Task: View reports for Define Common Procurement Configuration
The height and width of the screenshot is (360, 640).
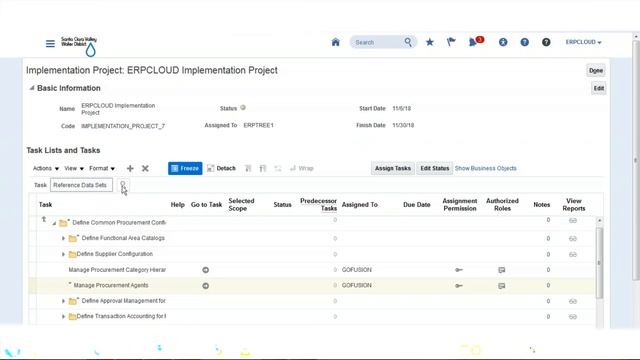Action: 573,220
